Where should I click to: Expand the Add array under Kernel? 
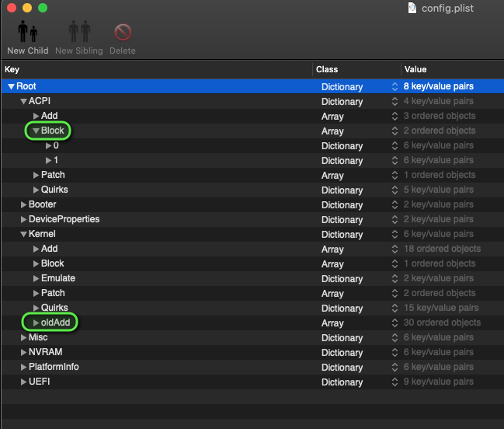[36, 249]
